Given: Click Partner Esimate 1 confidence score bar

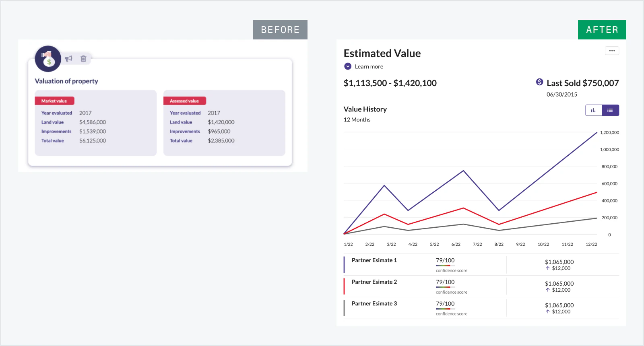Looking at the screenshot, I should [x=446, y=266].
